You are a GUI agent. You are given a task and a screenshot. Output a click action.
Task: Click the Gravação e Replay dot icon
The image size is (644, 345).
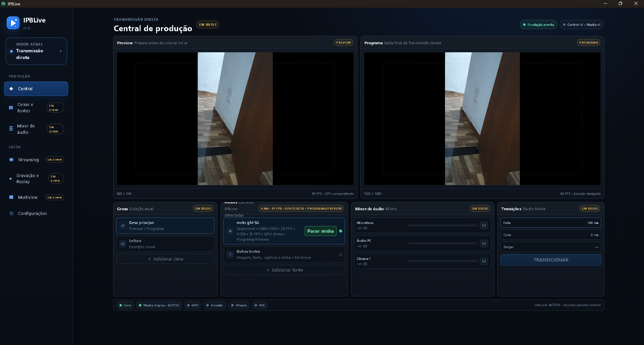tap(10, 179)
